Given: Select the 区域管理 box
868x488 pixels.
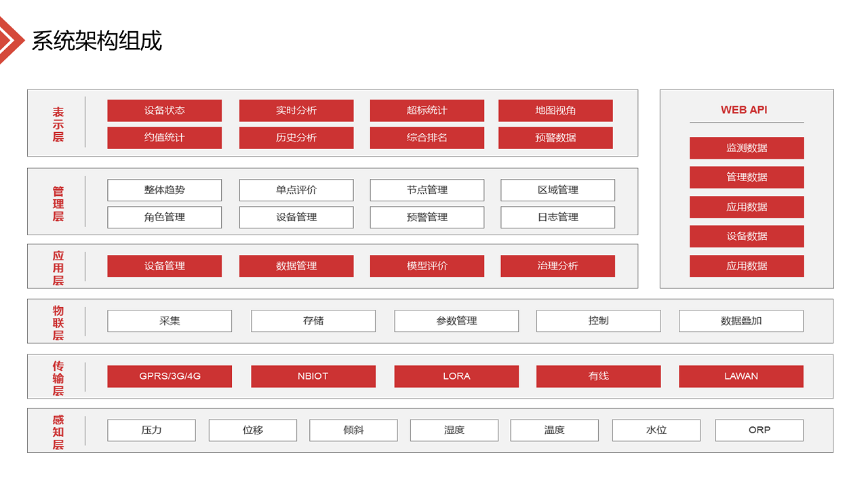Looking at the screenshot, I should tap(558, 190).
